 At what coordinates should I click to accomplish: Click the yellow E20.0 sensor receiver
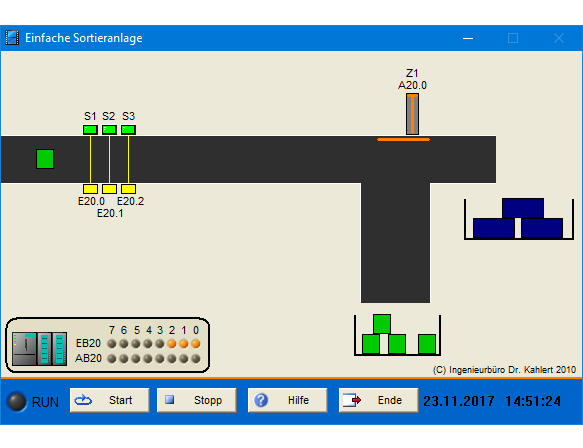tap(90, 189)
